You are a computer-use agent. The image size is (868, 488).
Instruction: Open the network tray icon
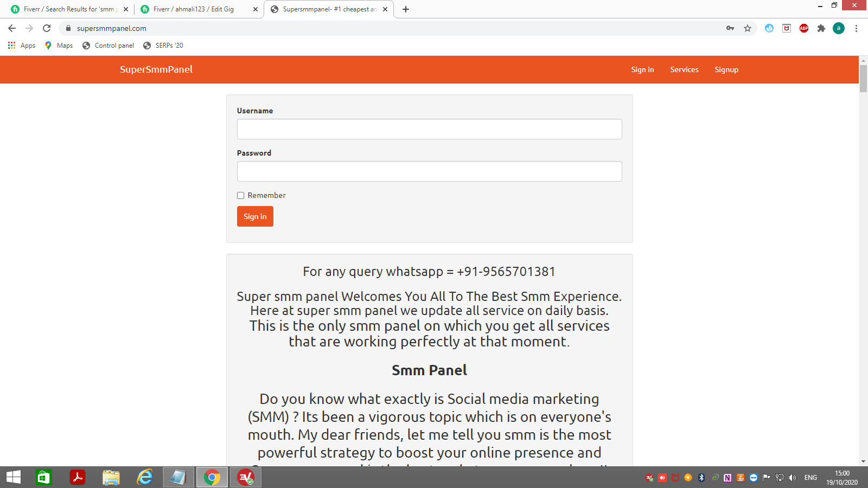[x=780, y=478]
